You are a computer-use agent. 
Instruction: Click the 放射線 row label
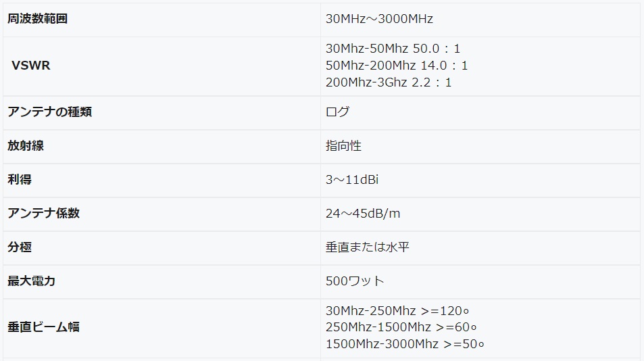26,146
